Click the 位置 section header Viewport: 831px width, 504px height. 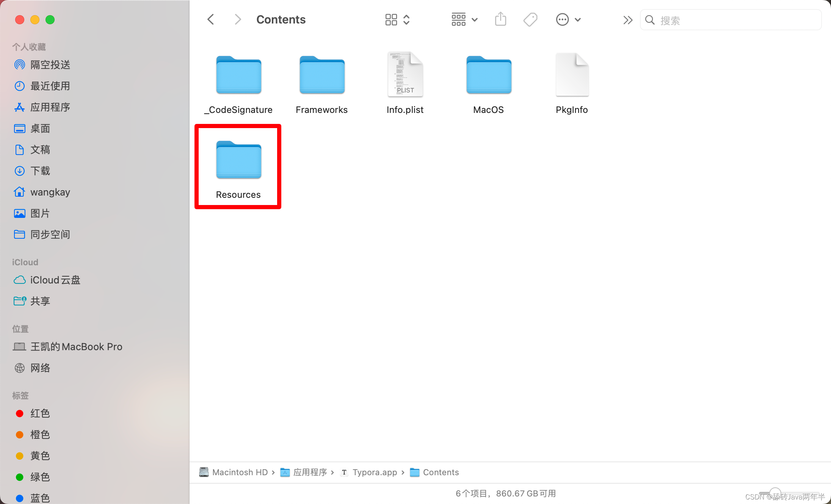pos(20,329)
